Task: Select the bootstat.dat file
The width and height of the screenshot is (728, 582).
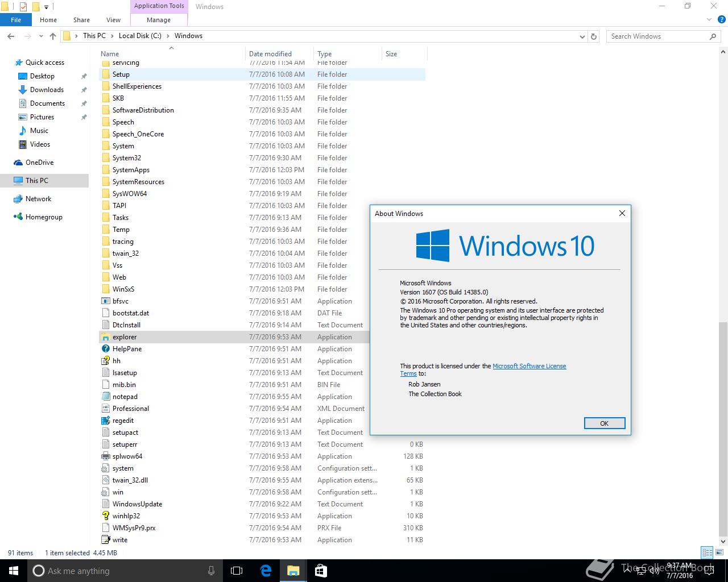Action: (131, 313)
